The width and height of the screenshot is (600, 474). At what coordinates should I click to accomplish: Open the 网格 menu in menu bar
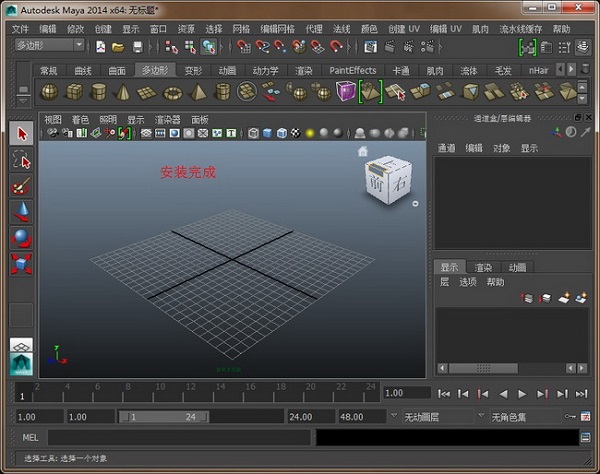click(241, 29)
